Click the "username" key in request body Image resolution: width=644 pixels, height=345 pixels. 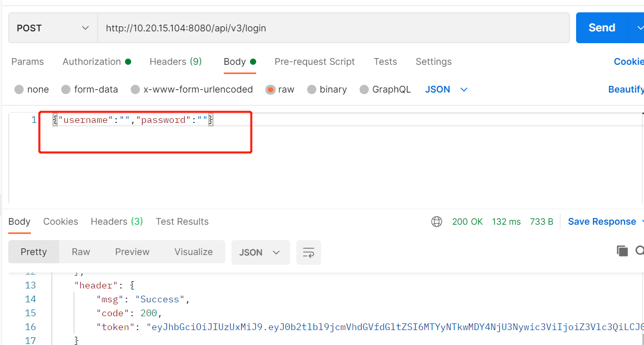[x=85, y=120]
